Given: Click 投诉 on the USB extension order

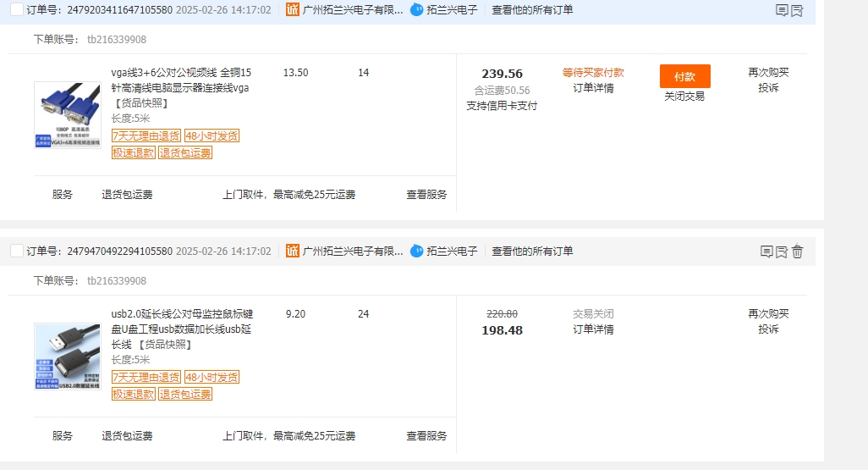Looking at the screenshot, I should (768, 329).
